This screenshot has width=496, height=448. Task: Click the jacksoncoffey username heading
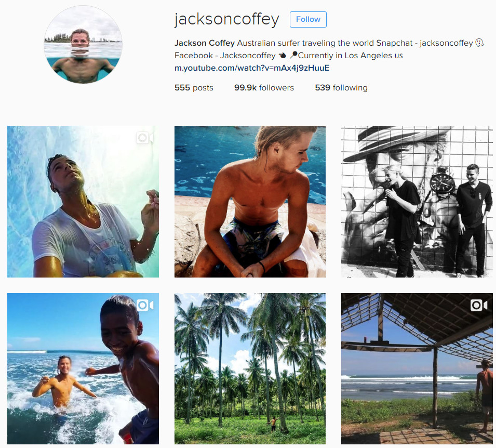[x=227, y=19]
